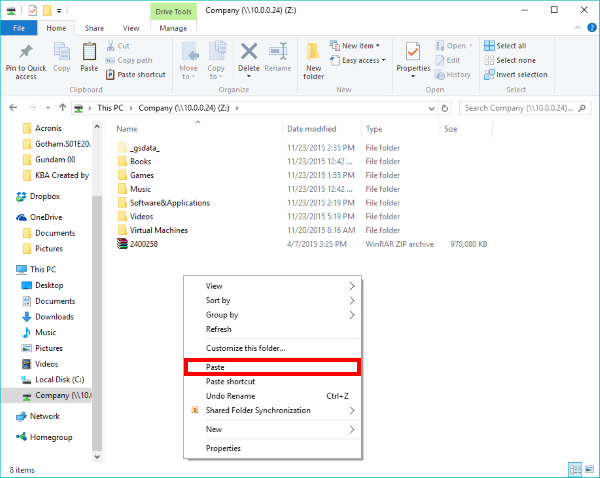Collapse the ribbon with chevron

tap(578, 28)
